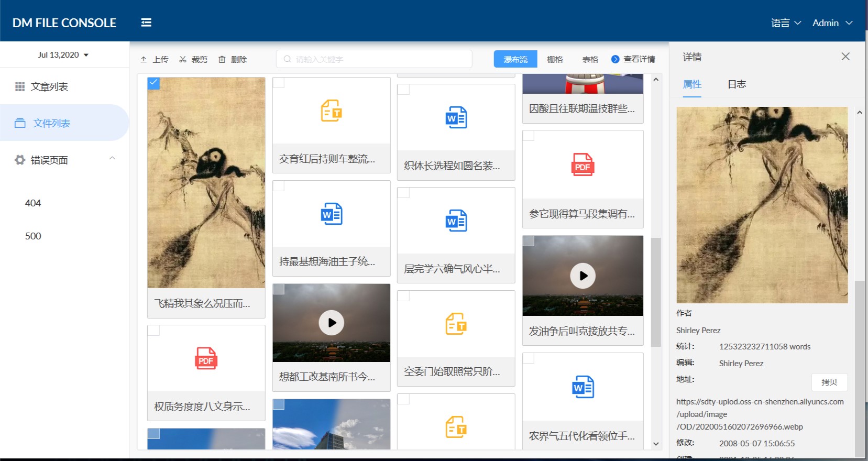Open the Jul 13,2020 date dropdown

click(x=63, y=54)
